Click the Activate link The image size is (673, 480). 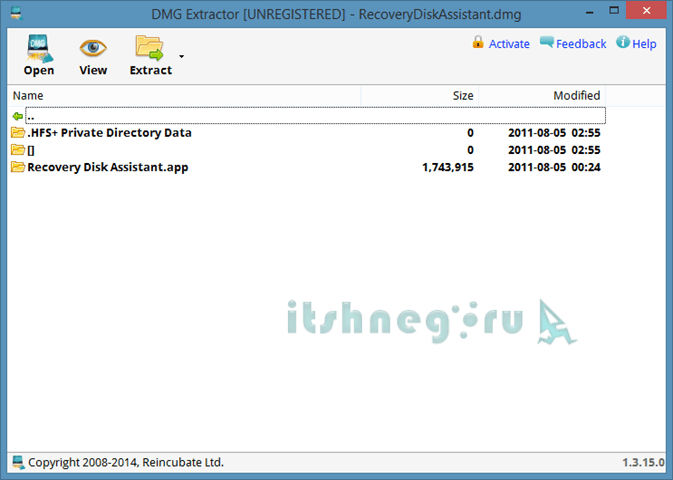509,44
